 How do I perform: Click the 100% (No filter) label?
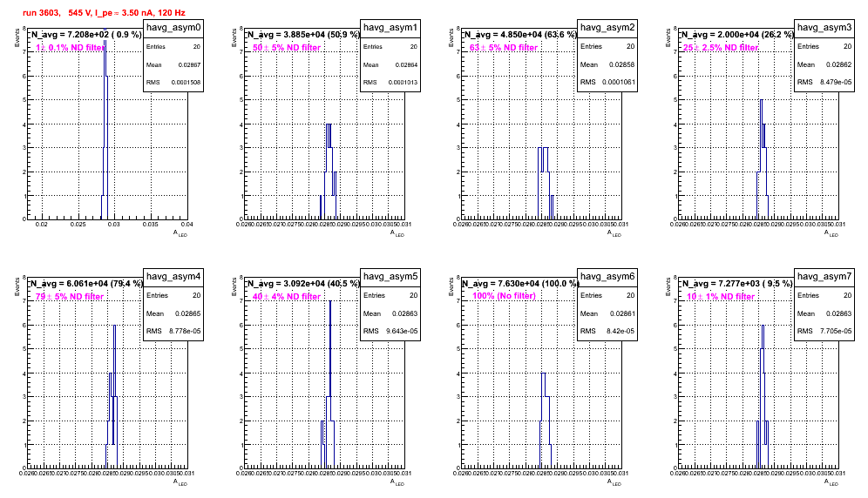505,296
